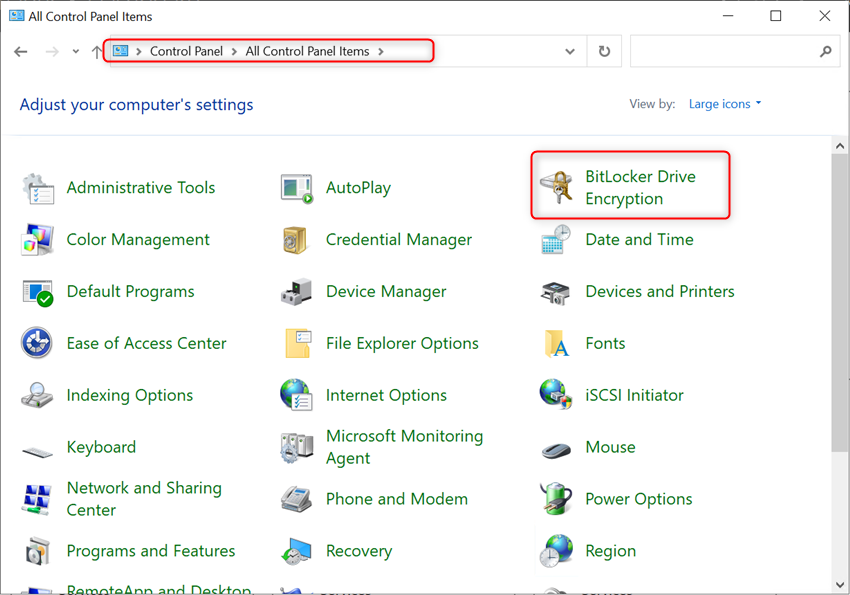Click the All Control Panel Items breadcrumb
The width and height of the screenshot is (850, 595).
(x=307, y=51)
